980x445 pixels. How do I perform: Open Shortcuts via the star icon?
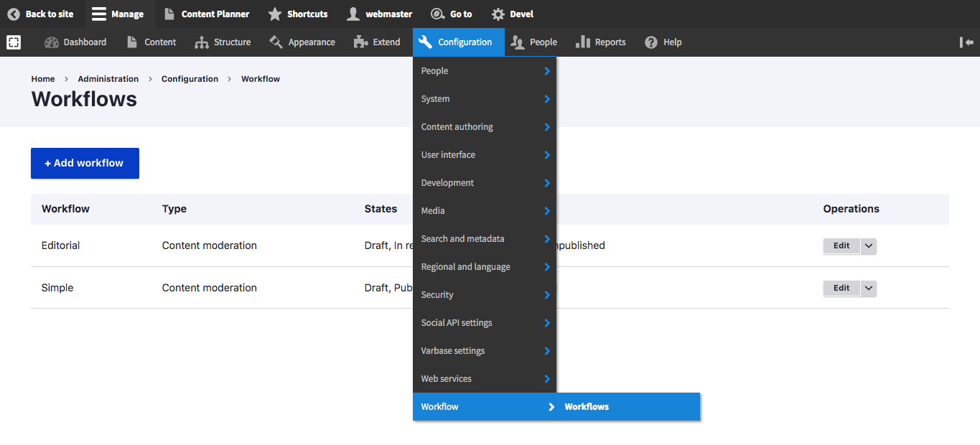click(x=274, y=14)
